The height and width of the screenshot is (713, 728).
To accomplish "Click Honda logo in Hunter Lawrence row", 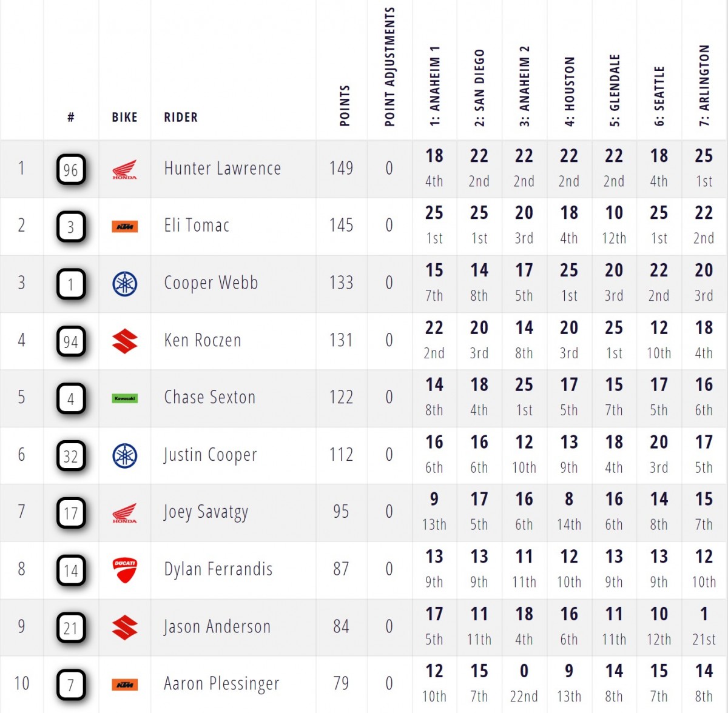I will pyautogui.click(x=124, y=169).
